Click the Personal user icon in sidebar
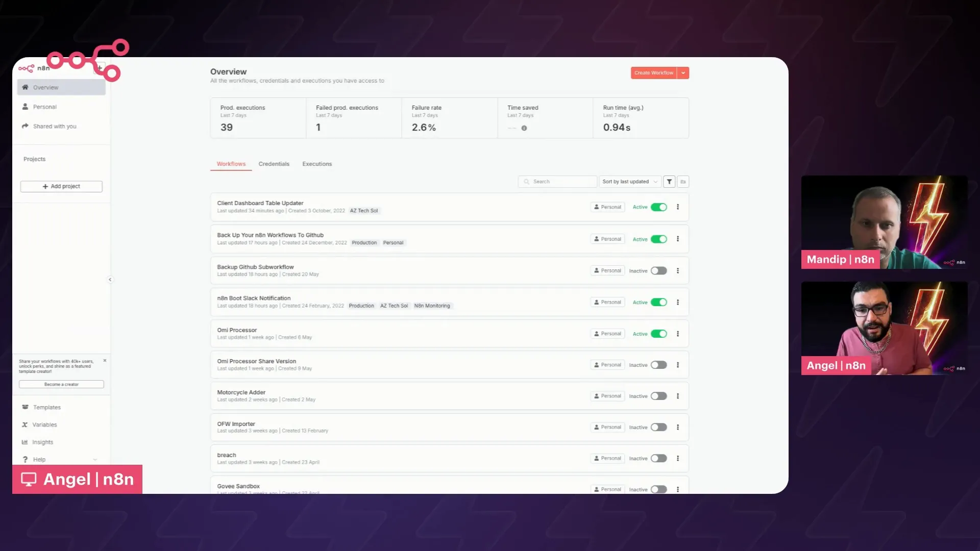Screen dimensions: 980x551 click(x=25, y=107)
